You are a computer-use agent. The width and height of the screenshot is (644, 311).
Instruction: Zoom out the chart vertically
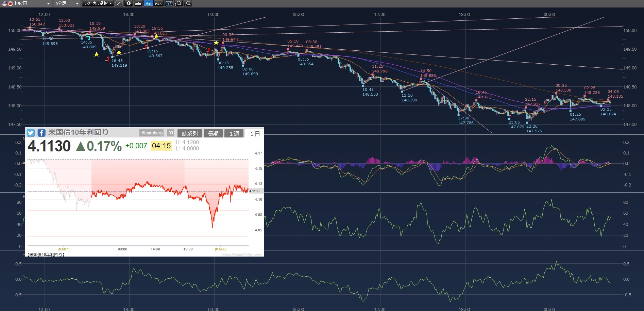pyautogui.click(x=178, y=3)
